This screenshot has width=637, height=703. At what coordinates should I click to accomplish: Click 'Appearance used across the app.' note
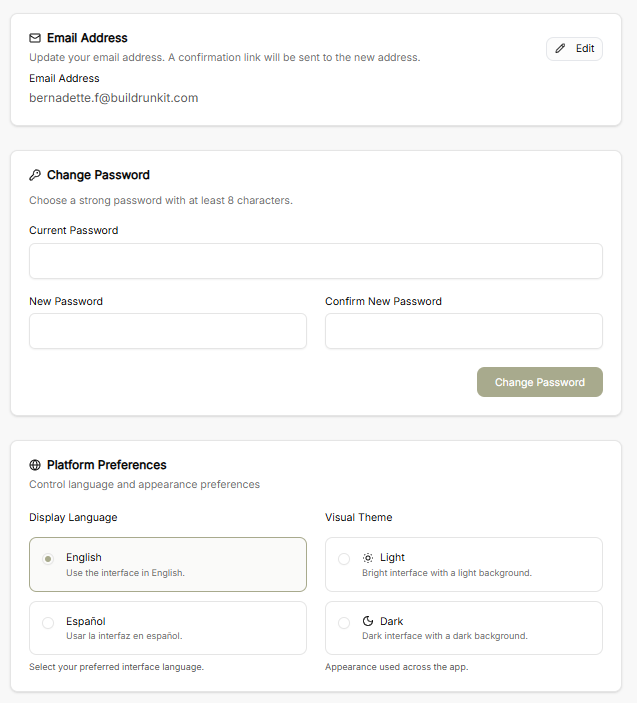pyautogui.click(x=397, y=667)
